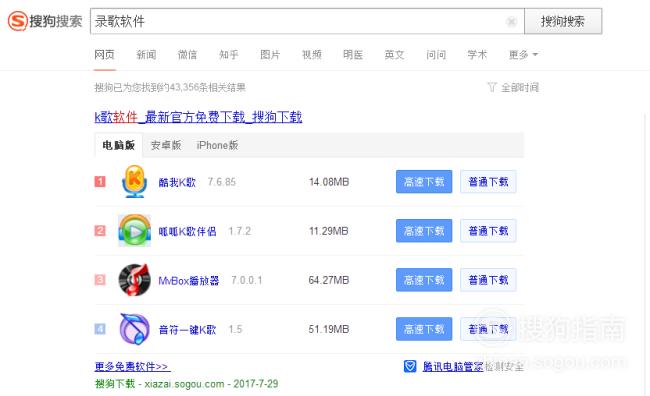Select the iPhone版 platform tab
Viewport: 650px width, 396px height.
pos(217,145)
